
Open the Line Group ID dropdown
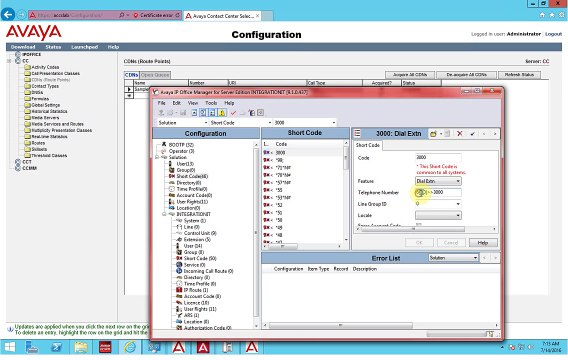coord(458,204)
